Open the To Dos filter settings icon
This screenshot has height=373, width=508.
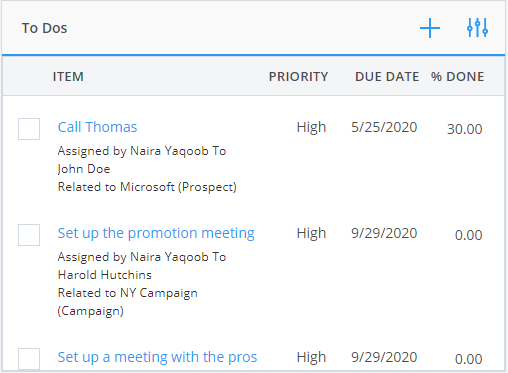coord(477,28)
